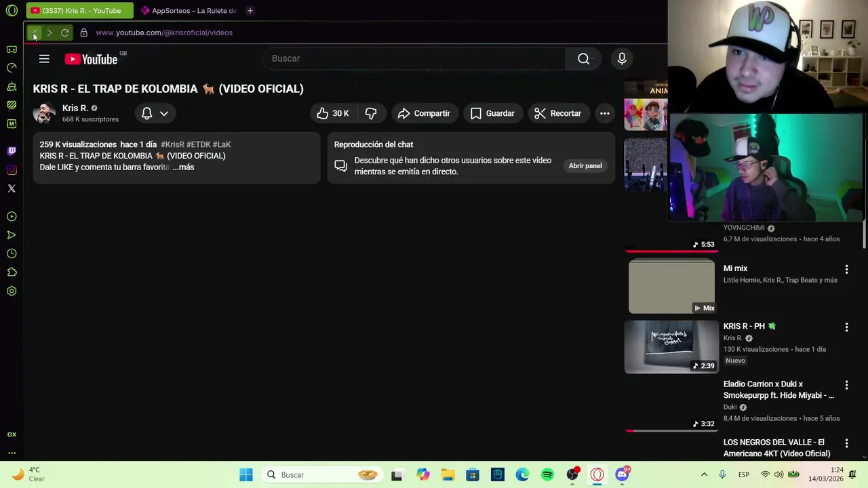The image size is (868, 488).
Task: Open weather widget showing 4°C Clear
Action: (x=28, y=474)
